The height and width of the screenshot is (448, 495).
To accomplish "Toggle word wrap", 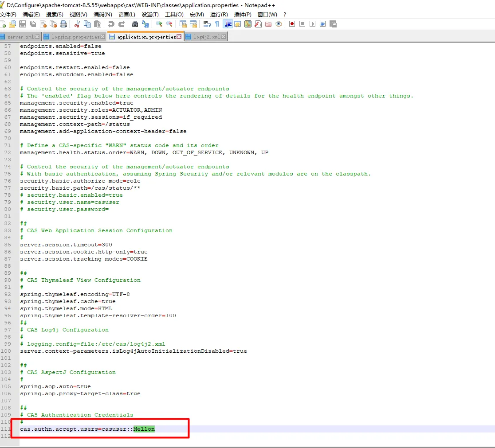I will tap(207, 24).
